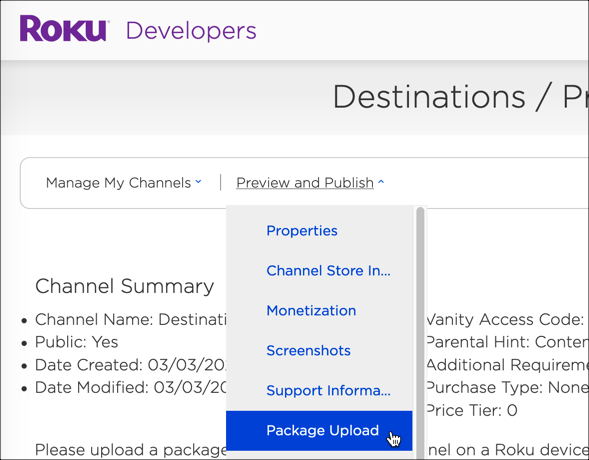Click the 'Public: Yes' list entry
589x460 pixels.
[76, 342]
